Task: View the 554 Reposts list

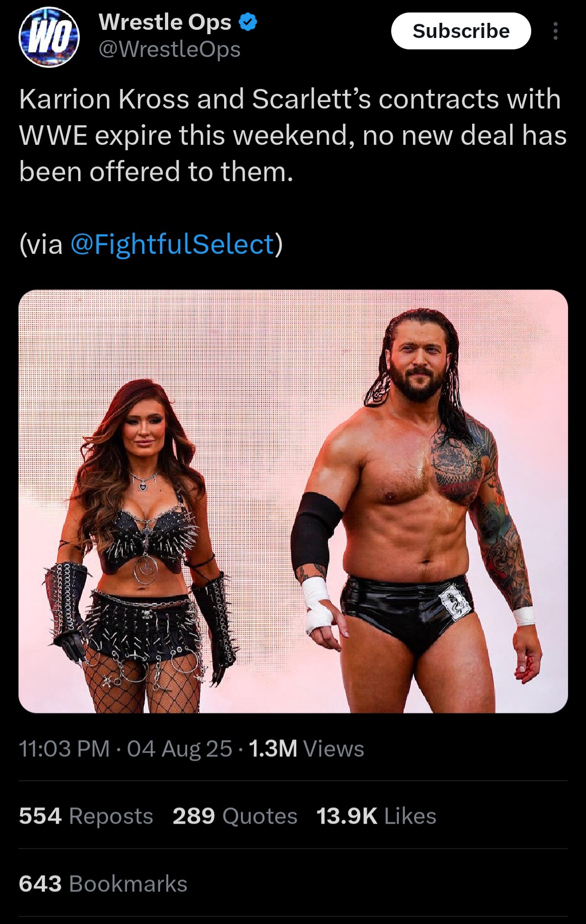Action: click(x=86, y=816)
